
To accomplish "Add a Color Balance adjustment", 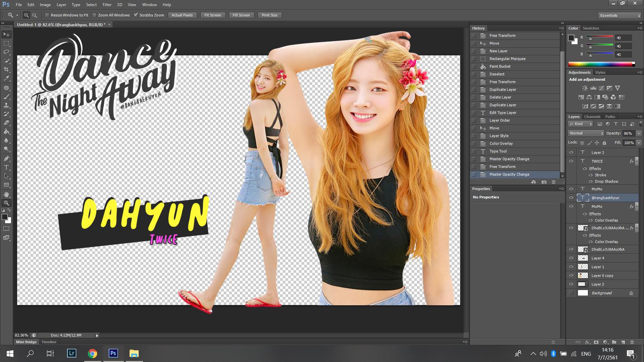I will 589,97.
